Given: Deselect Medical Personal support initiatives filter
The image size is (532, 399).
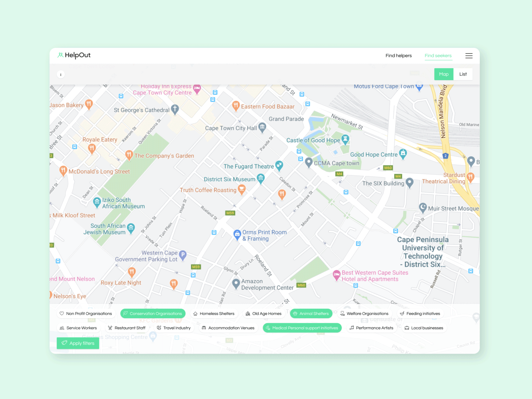Looking at the screenshot, I should (x=302, y=328).
